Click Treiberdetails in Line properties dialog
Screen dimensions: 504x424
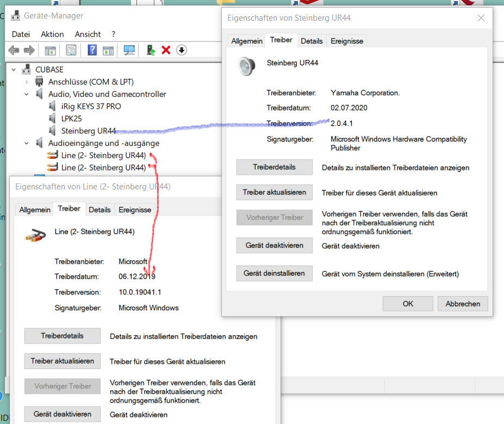(x=63, y=336)
